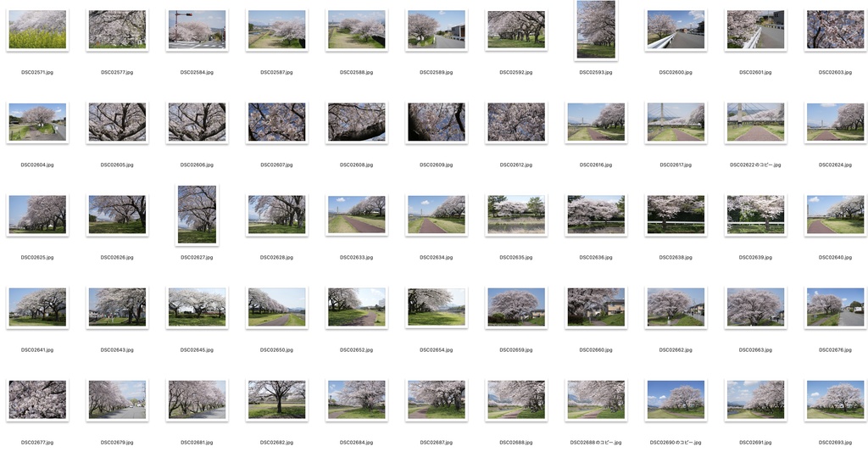Viewport: 868px width, 452px height.
Task: Select the DSC02617.jpg thumbnail
Action: click(x=676, y=122)
